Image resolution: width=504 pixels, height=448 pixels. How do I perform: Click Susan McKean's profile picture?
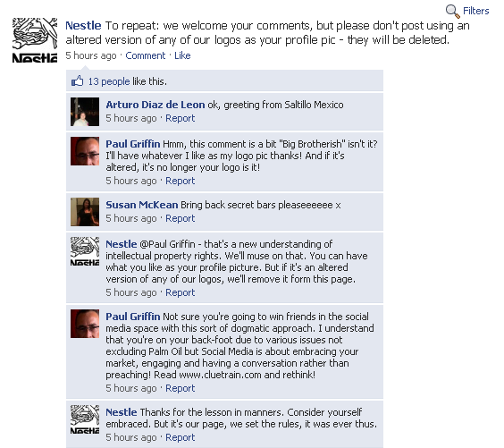[85, 212]
